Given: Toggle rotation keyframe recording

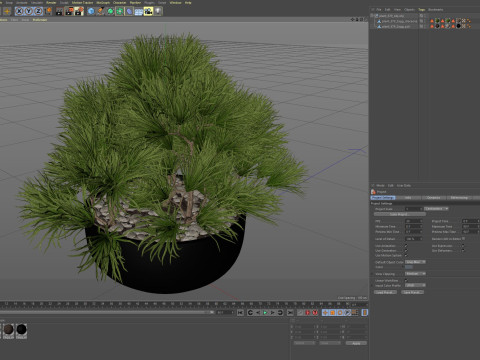Looking at the screenshot, I should click(x=340, y=312).
